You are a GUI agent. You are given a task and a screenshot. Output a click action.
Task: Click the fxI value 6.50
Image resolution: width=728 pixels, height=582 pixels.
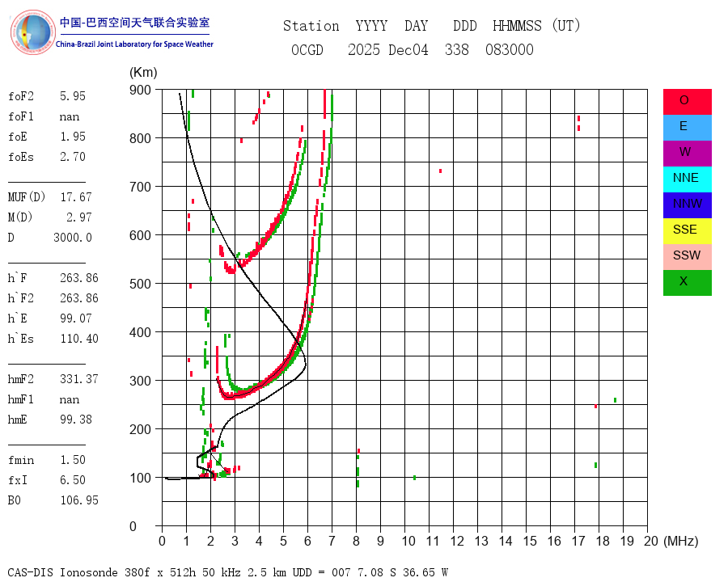[73, 480]
